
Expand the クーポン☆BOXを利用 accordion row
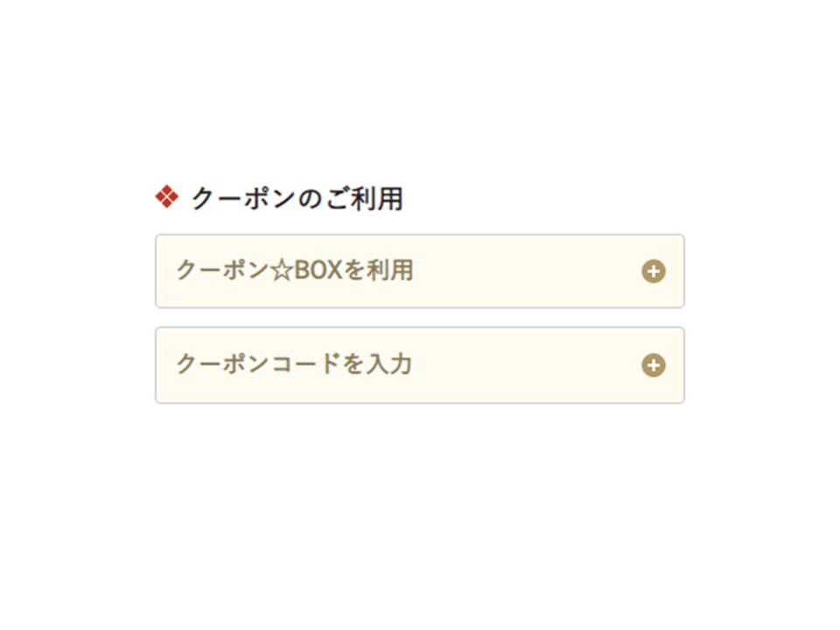tap(420, 271)
